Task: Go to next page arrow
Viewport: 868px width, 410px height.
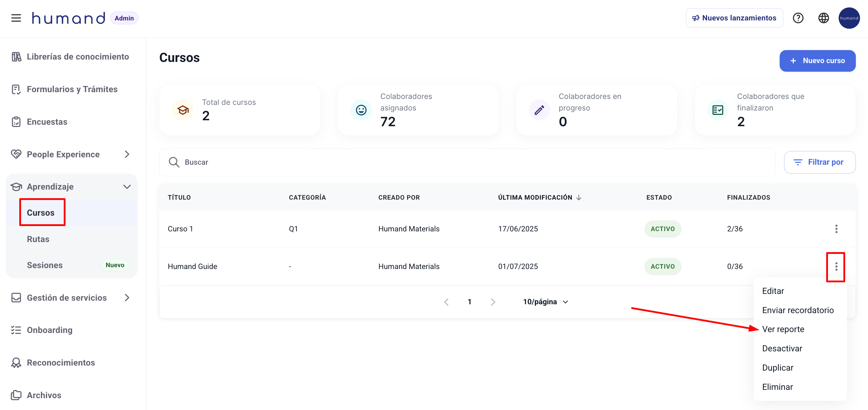Action: [493, 302]
